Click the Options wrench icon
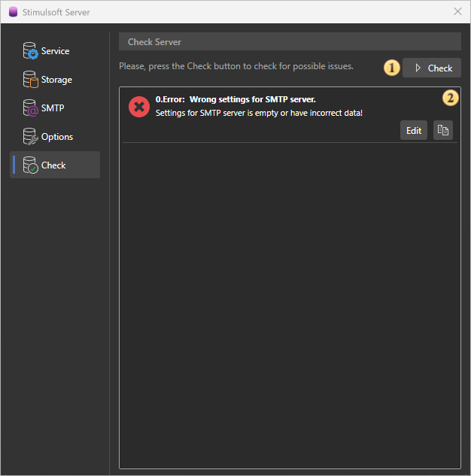Screen dimensions: 471x476 (30, 137)
